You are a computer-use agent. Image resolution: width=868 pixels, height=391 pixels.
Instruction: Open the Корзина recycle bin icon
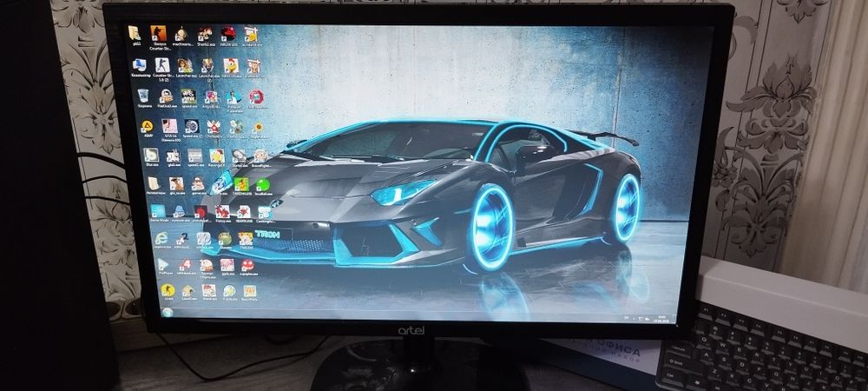click(x=143, y=96)
